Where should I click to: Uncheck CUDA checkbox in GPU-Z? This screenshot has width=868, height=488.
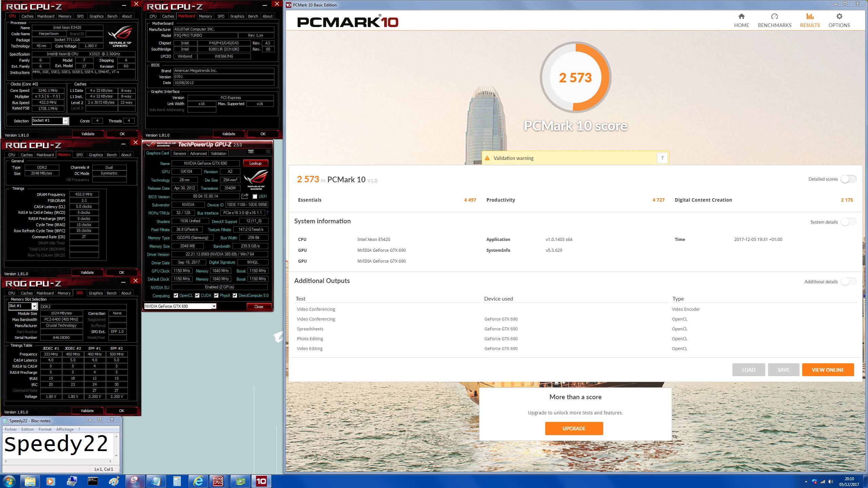point(197,296)
